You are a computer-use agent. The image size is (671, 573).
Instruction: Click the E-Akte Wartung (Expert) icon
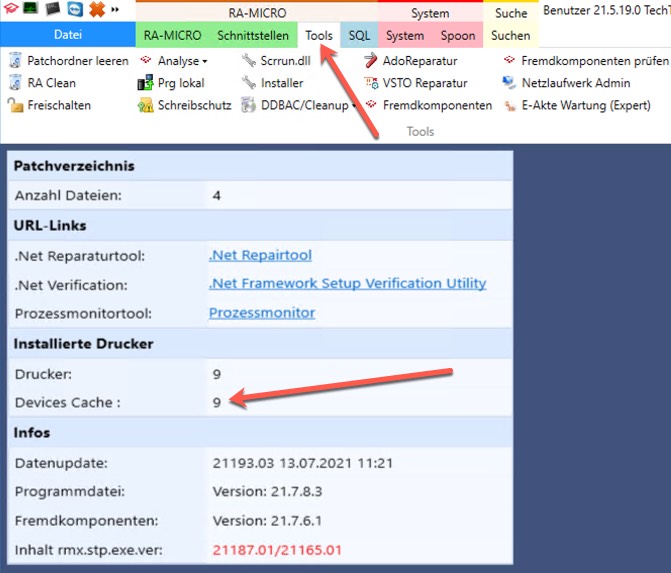tap(509, 105)
